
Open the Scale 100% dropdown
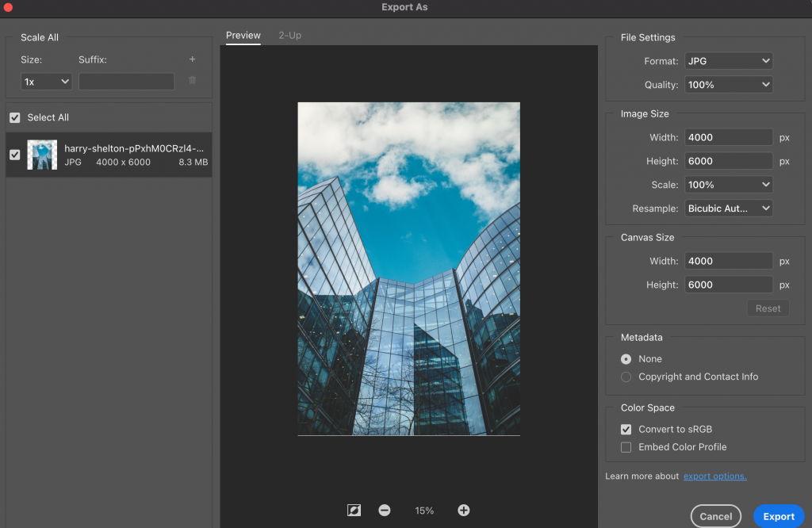click(729, 185)
